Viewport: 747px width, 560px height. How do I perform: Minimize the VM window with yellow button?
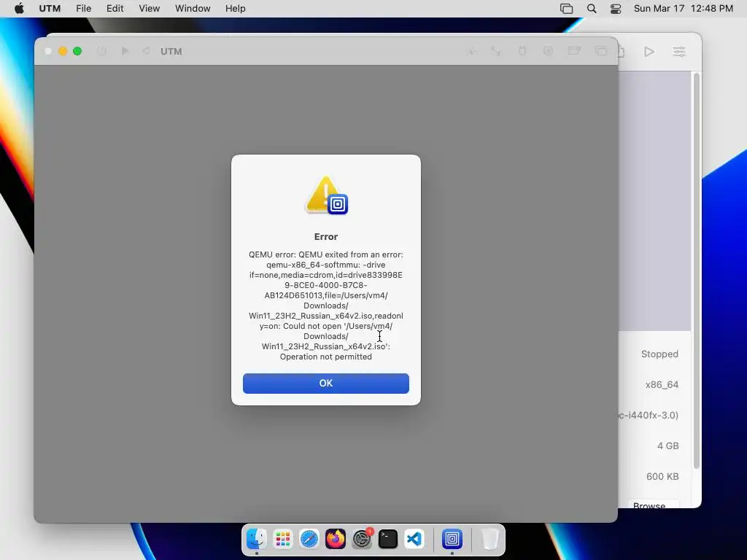tap(63, 51)
